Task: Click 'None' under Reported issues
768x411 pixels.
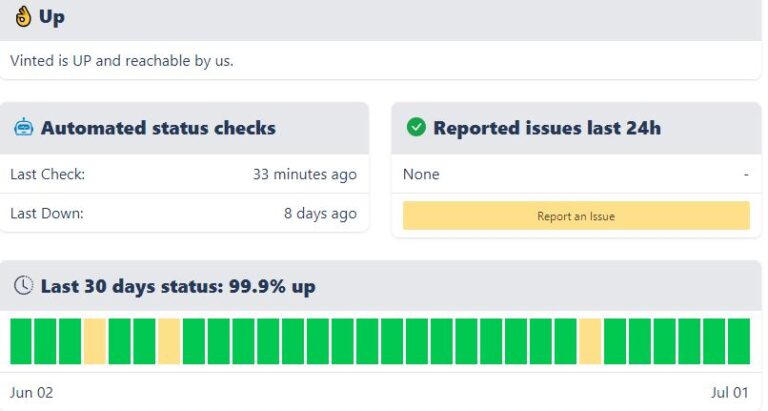Action: click(421, 174)
